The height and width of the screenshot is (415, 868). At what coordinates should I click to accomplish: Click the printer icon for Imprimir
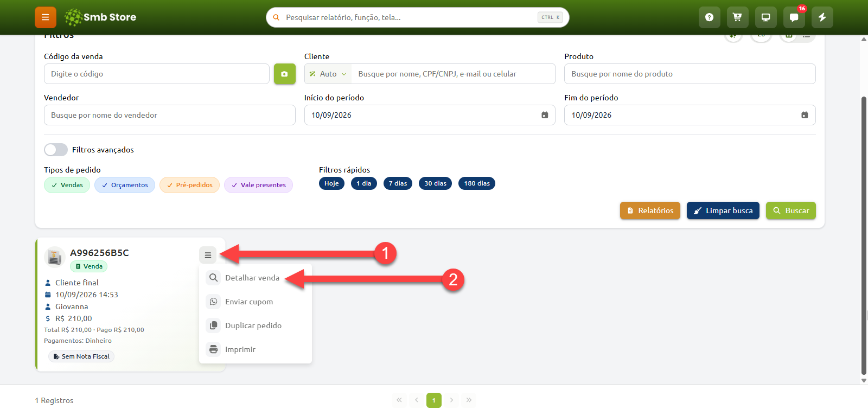pos(213,349)
